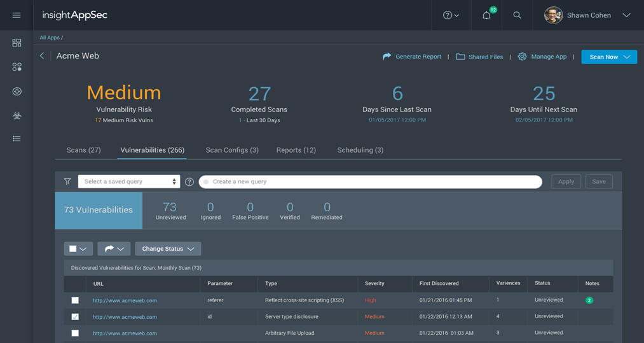Image resolution: width=644 pixels, height=343 pixels.
Task: Click the Generate Report arrow icon
Action: tap(387, 57)
